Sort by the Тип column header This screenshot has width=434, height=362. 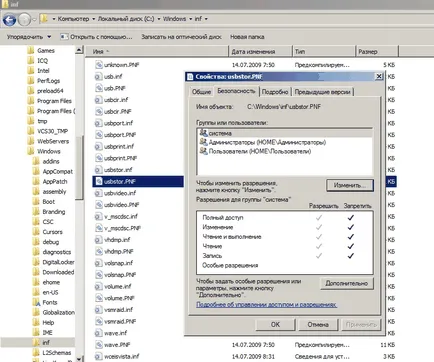point(323,52)
